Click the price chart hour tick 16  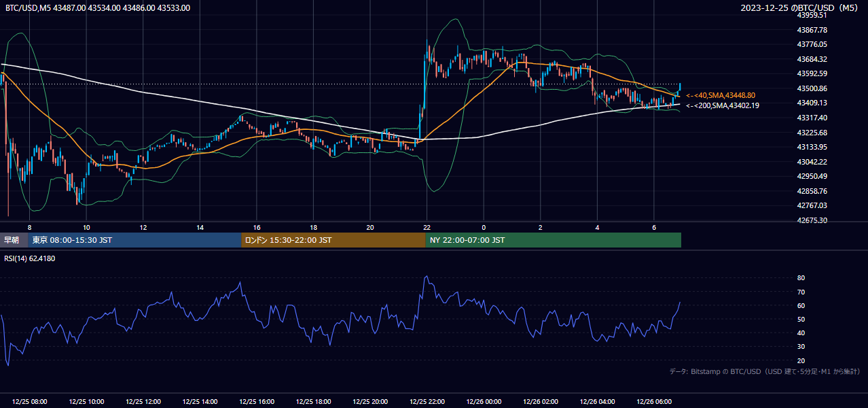pyautogui.click(x=257, y=227)
